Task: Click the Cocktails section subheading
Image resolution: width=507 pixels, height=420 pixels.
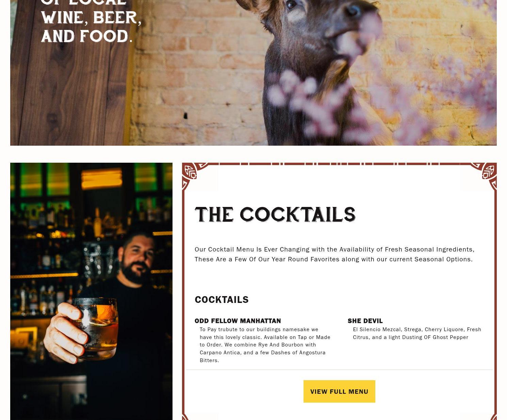Action: tap(222, 300)
